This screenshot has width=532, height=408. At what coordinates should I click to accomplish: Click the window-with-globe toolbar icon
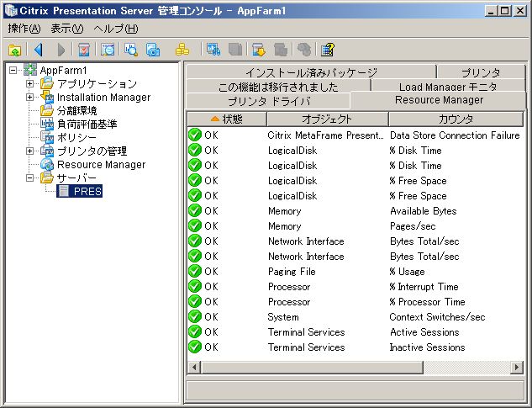click(108, 50)
